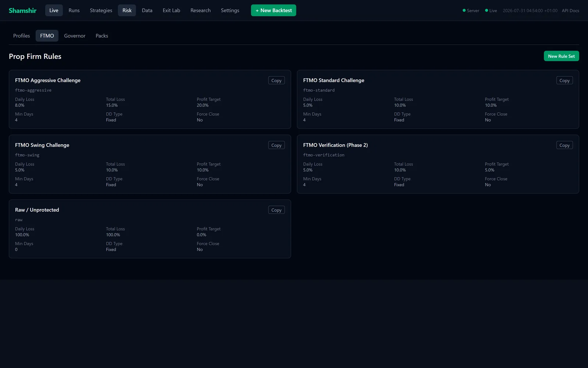Open the Strategies section

(x=101, y=10)
